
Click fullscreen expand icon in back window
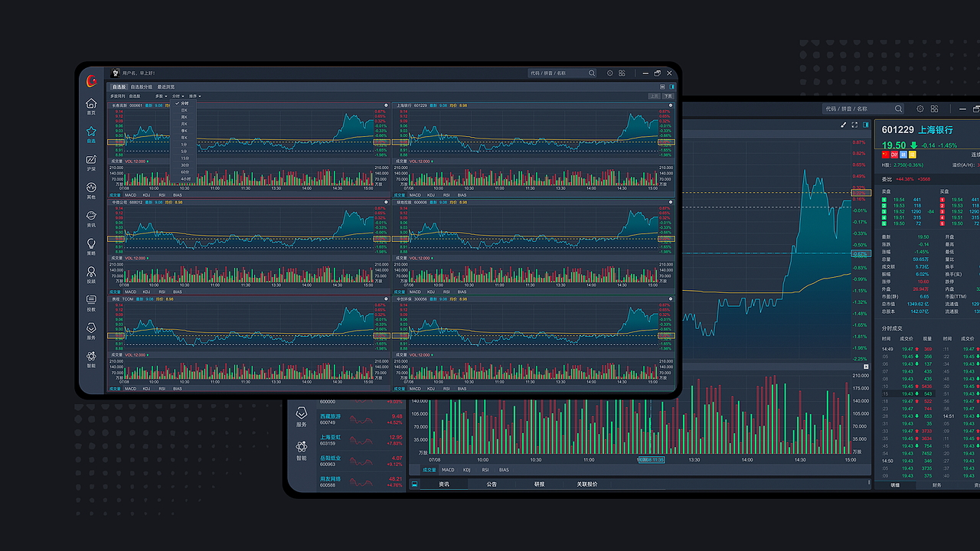click(855, 125)
